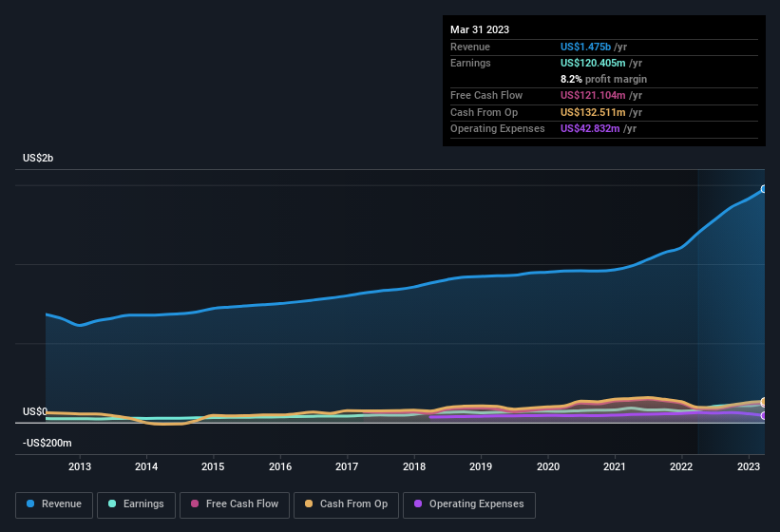Click the -US$200m y-axis label
The image size is (780, 532).
tap(48, 443)
